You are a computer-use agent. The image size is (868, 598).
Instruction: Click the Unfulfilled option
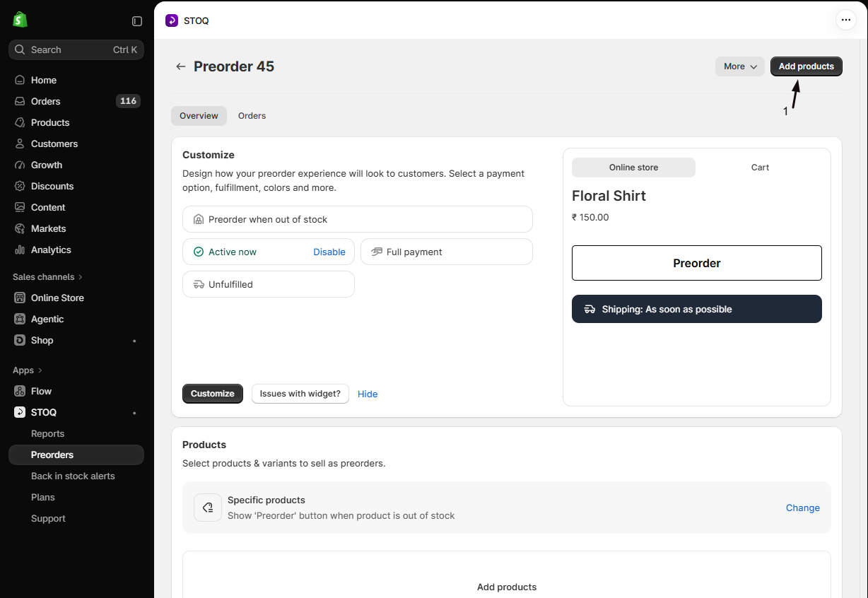click(269, 284)
